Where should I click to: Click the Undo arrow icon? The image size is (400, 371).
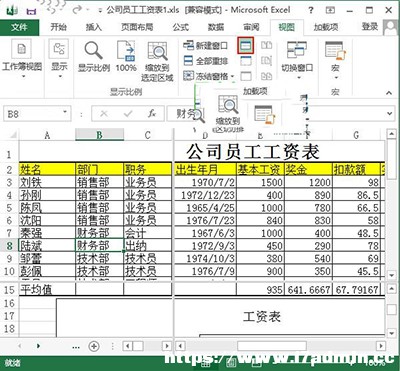point(51,11)
